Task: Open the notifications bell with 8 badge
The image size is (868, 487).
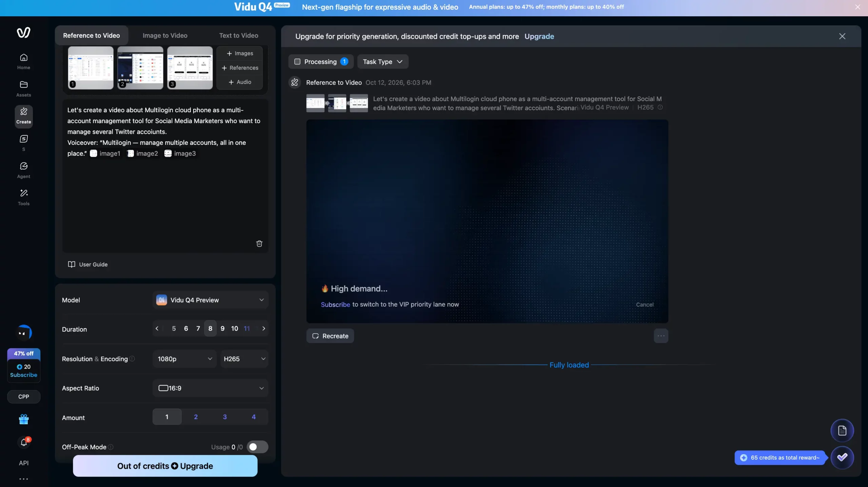Action: click(x=23, y=442)
